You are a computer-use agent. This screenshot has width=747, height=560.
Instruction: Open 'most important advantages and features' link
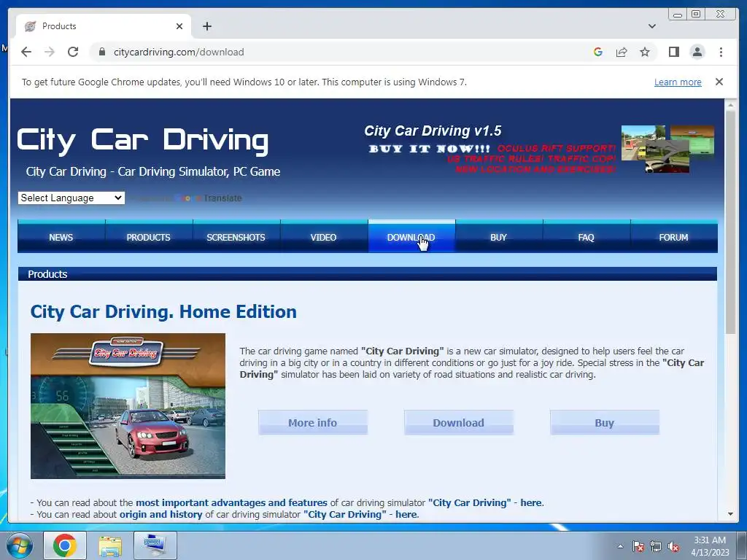point(231,502)
